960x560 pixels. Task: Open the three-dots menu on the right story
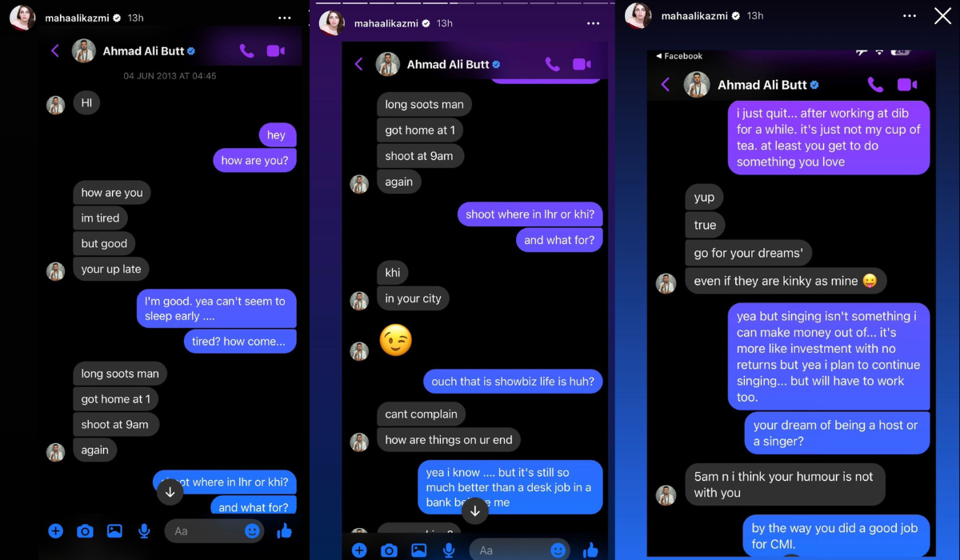pos(909,16)
